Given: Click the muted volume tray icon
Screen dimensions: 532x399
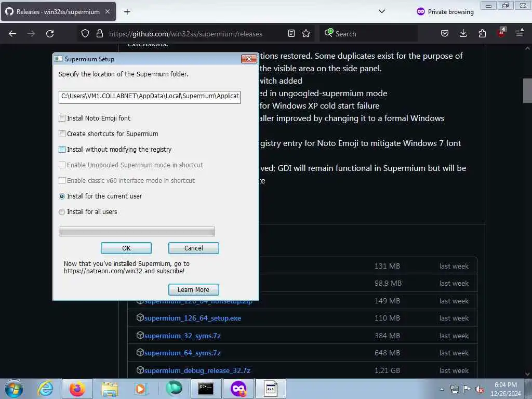Looking at the screenshot, I should coord(480,390).
